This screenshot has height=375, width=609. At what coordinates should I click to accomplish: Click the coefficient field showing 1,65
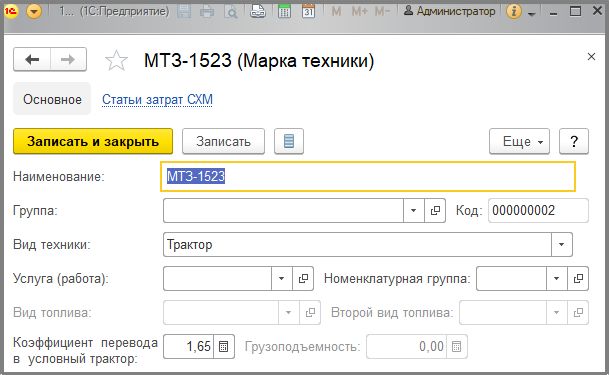188,346
